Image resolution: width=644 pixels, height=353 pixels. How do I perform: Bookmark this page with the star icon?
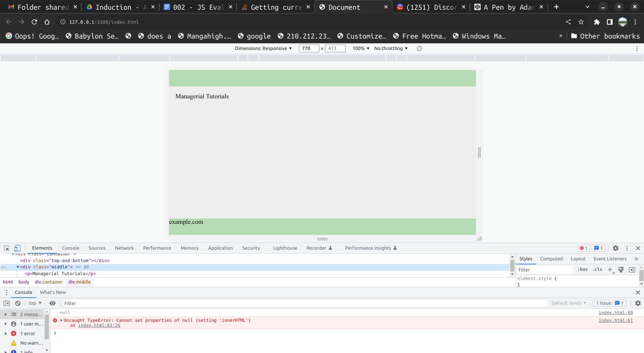(581, 22)
